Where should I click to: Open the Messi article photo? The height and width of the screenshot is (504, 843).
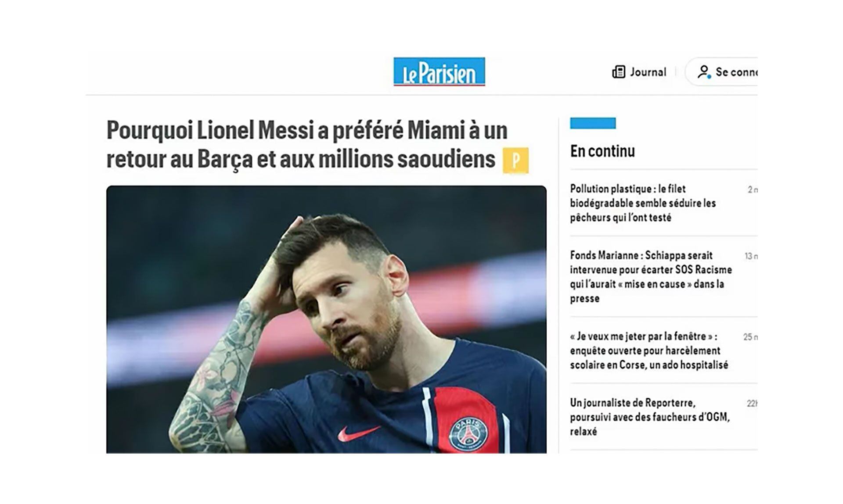point(326,319)
